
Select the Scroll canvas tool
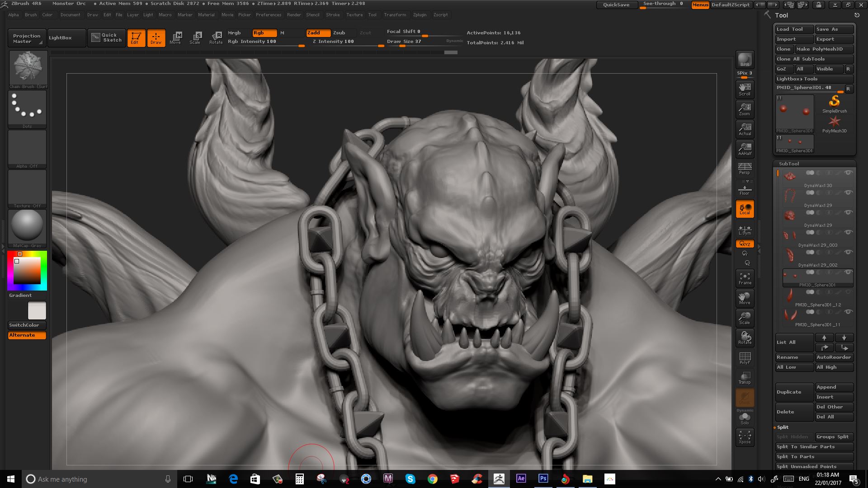coord(745,89)
